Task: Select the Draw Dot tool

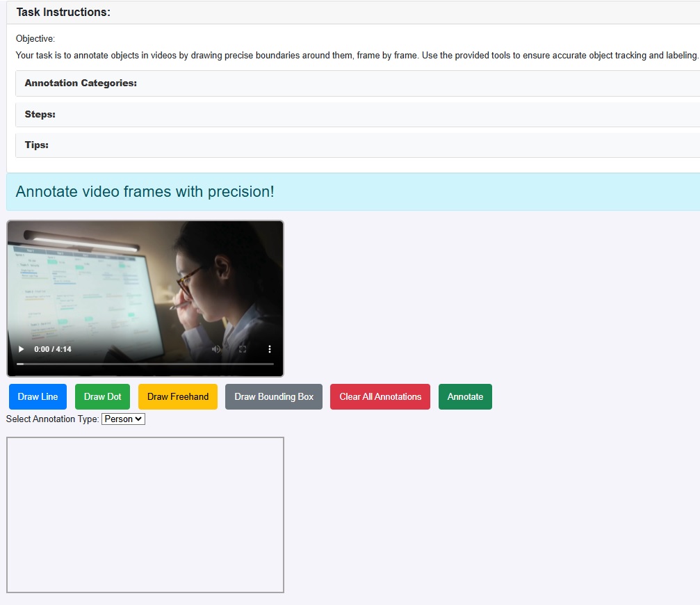Action: 102,397
